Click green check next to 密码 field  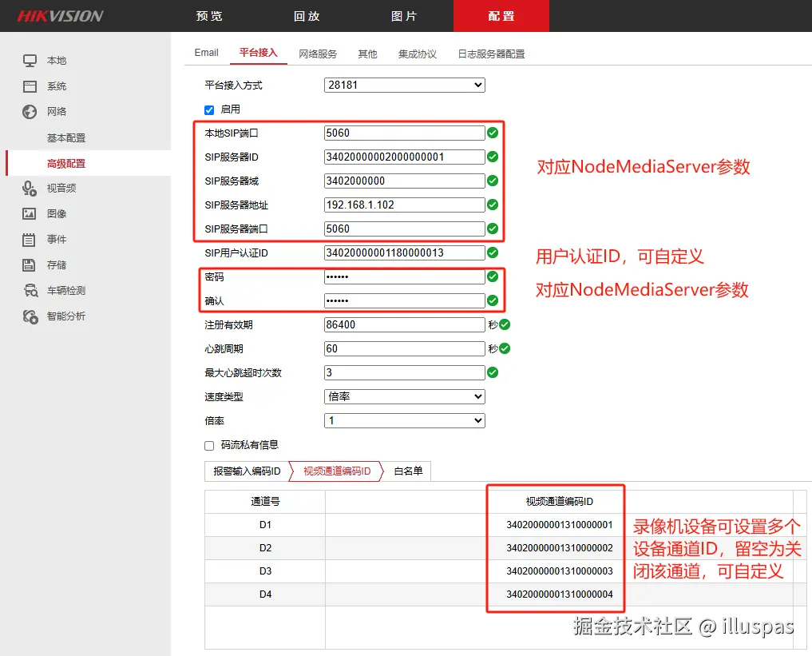click(493, 276)
